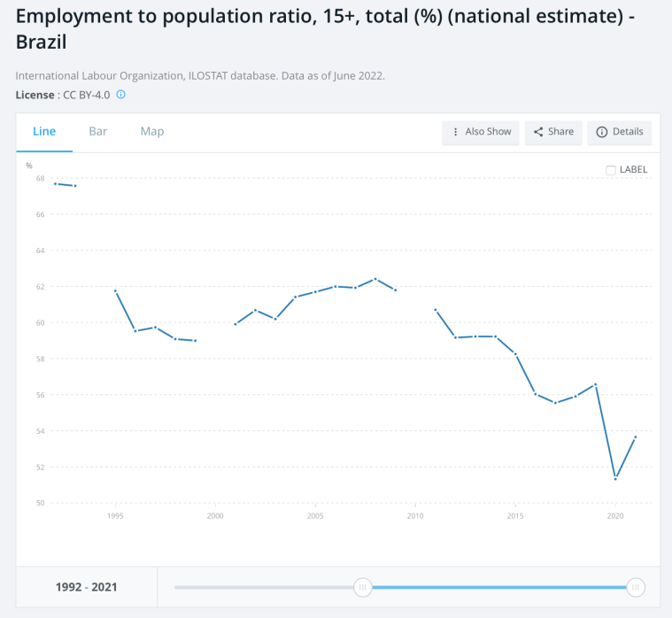Click the left handle of the year range slider
The image size is (672, 618).
pyautogui.click(x=362, y=587)
